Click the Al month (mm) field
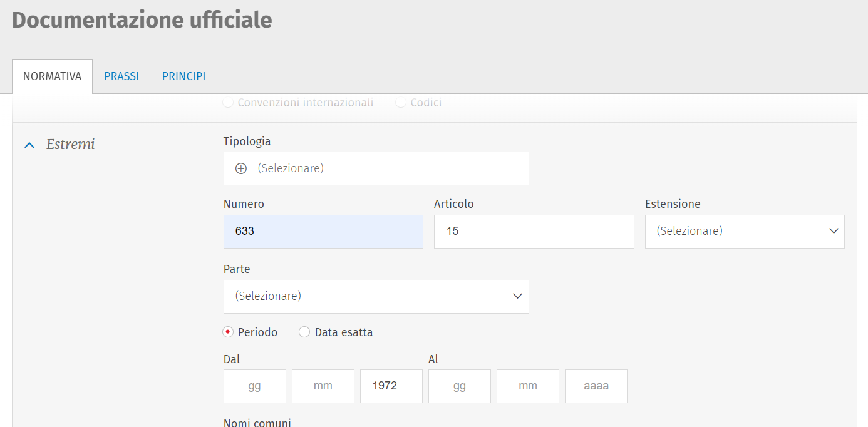The image size is (868, 427). (527, 386)
